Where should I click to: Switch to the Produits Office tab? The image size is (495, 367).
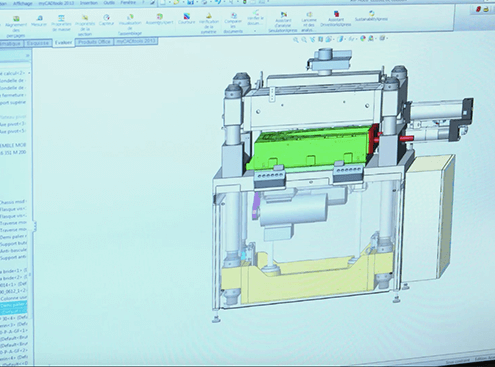click(x=94, y=42)
